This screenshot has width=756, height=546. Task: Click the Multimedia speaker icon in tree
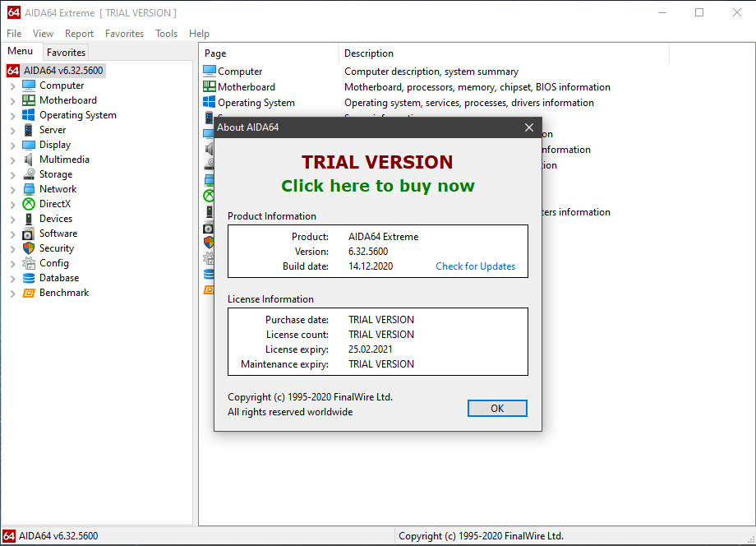coord(29,160)
